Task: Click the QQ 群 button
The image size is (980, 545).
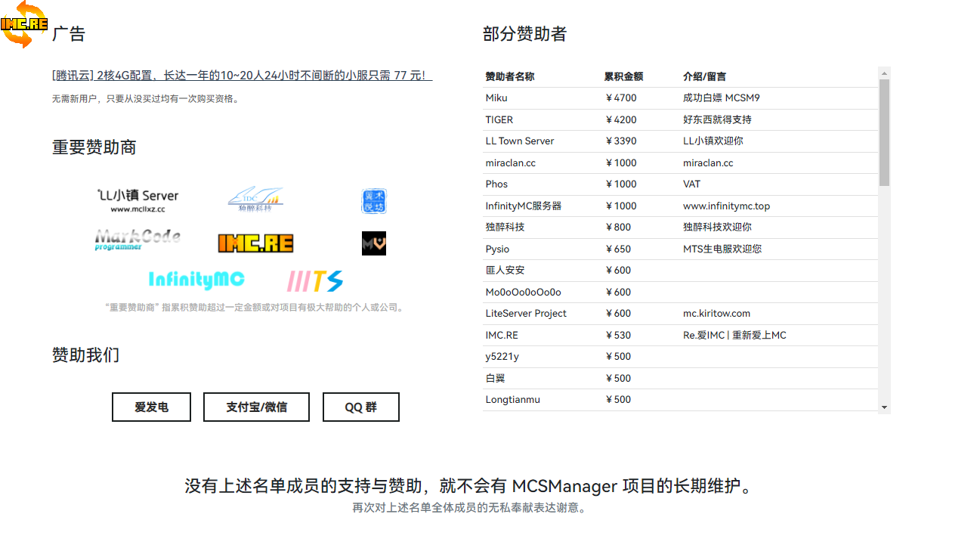Action: coord(360,407)
